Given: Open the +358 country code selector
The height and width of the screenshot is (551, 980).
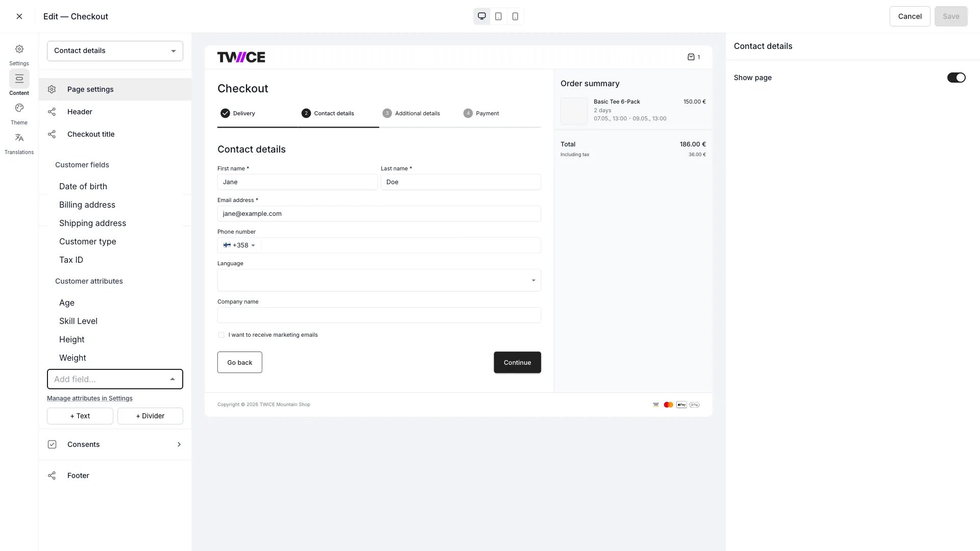Looking at the screenshot, I should [239, 245].
